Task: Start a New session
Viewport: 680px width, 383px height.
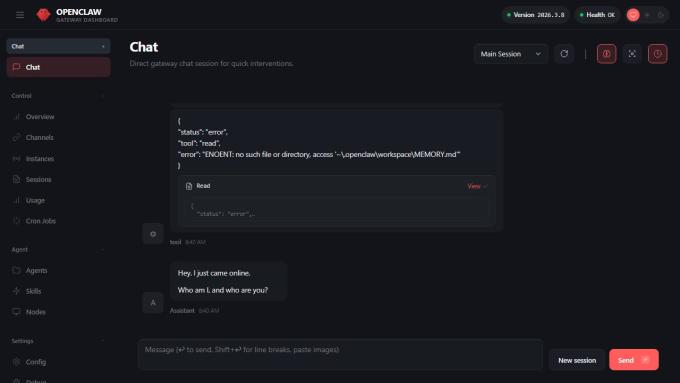Action: coord(577,360)
